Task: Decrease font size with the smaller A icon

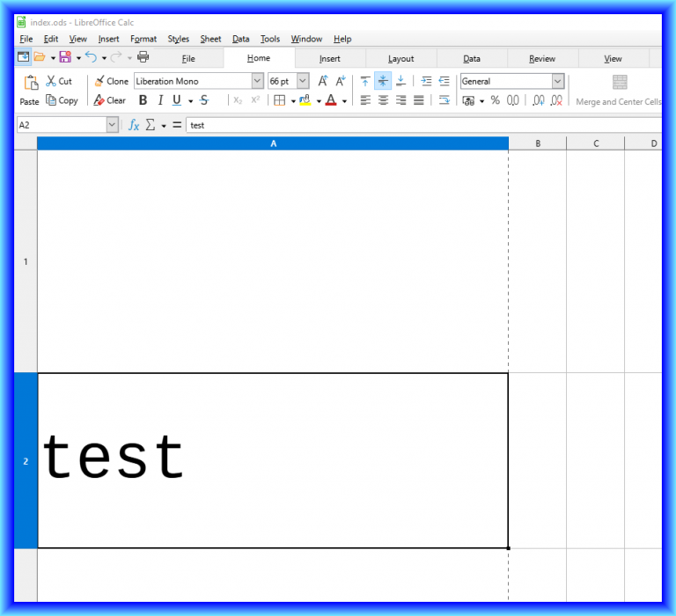Action: [x=341, y=81]
